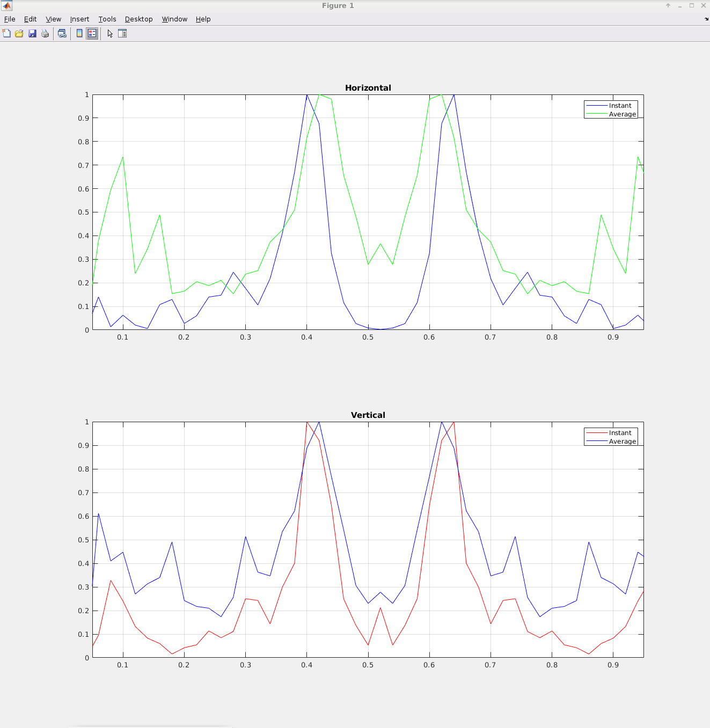Insert a colorbar from the toolbar
Viewport: 710px width, 728px height.
click(79, 33)
